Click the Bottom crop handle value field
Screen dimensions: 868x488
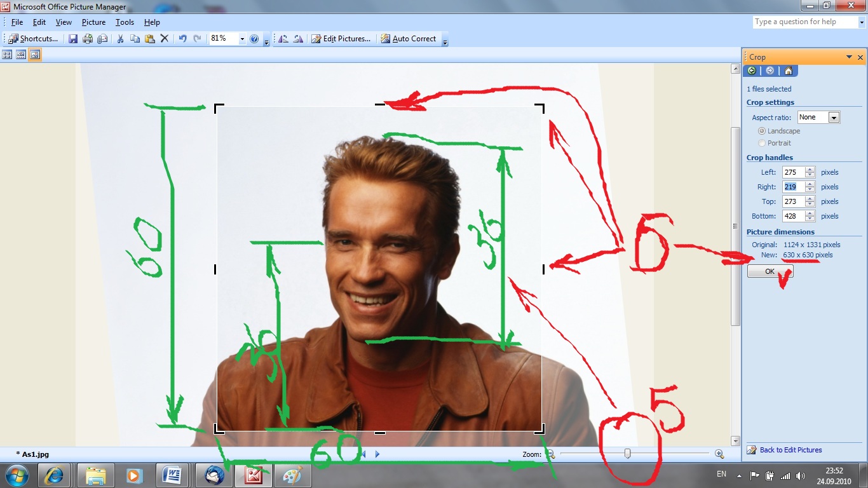(793, 216)
